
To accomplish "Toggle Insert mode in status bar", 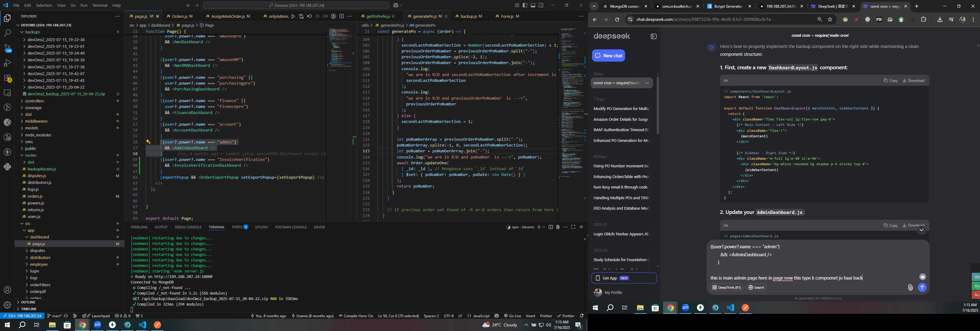I will coord(530,316).
